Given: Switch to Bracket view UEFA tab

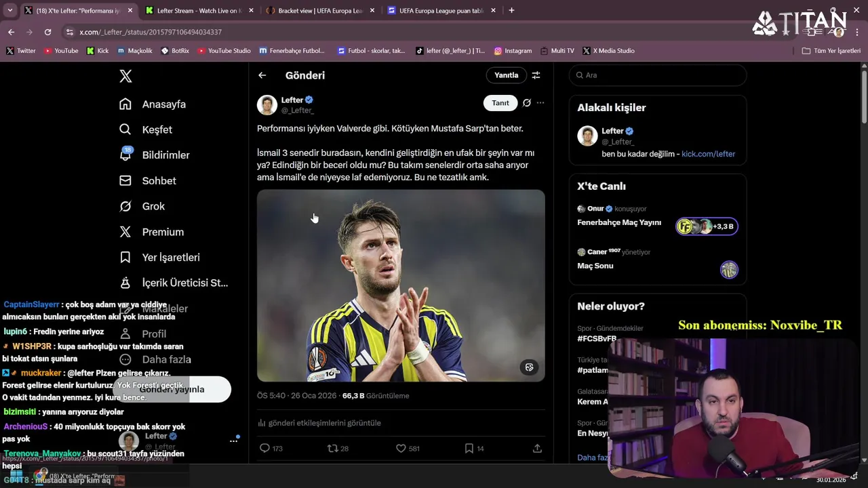Looking at the screenshot, I should pos(320,11).
